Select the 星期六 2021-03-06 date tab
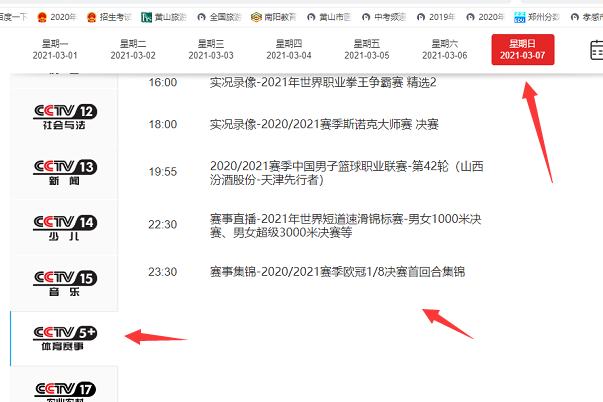Screen dimensions: 603x402 (x=445, y=50)
